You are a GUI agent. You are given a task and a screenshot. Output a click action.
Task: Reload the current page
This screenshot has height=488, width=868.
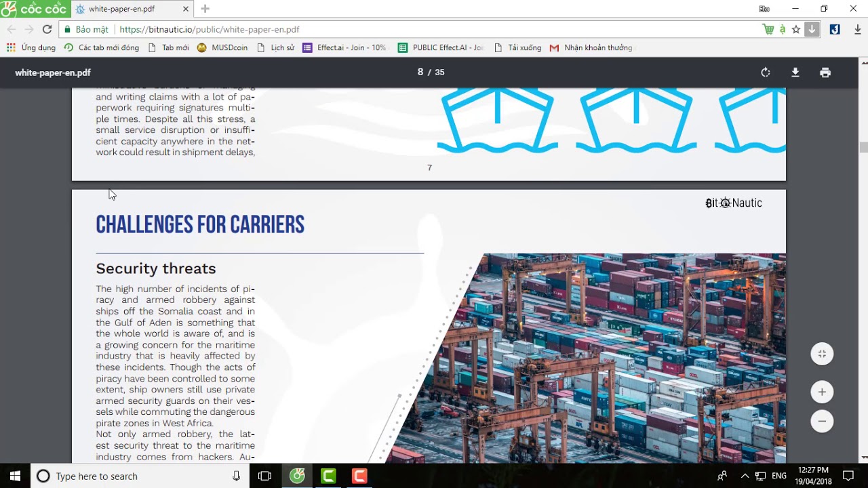47,29
